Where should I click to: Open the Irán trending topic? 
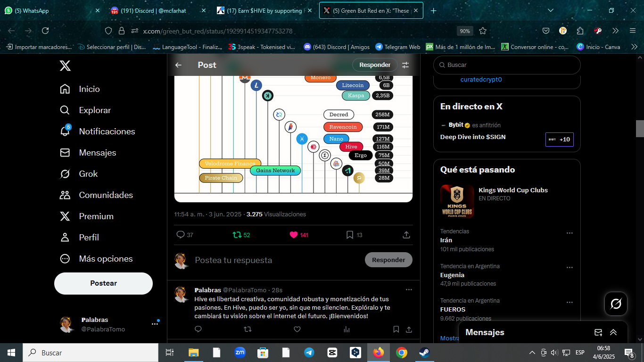coord(446,240)
